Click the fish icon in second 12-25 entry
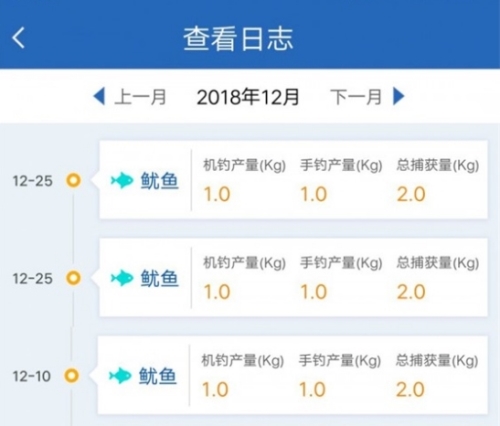The height and width of the screenshot is (426, 500). pos(122,278)
